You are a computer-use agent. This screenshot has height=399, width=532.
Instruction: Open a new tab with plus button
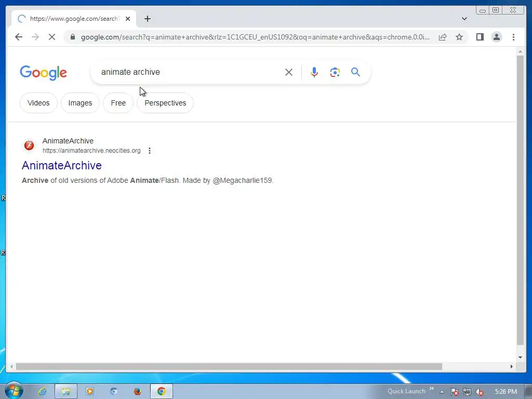pos(147,19)
